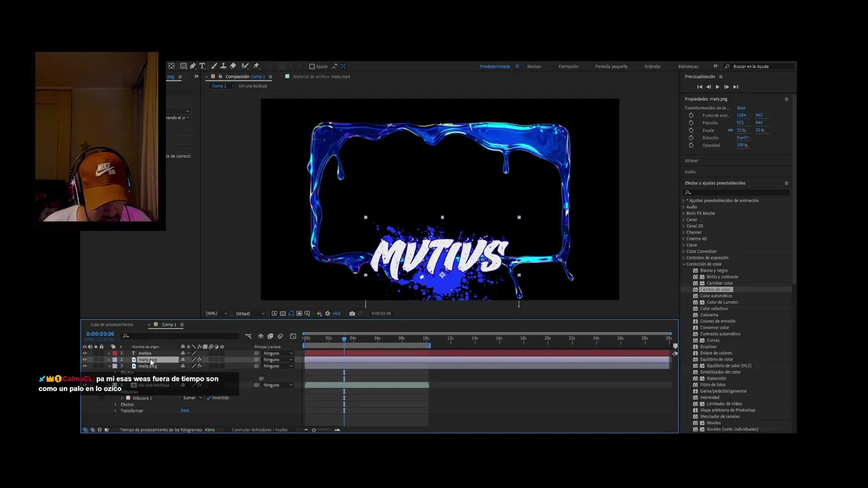Jump to last frame in Previsualización
This screenshot has width=868, height=488.
tap(735, 87)
